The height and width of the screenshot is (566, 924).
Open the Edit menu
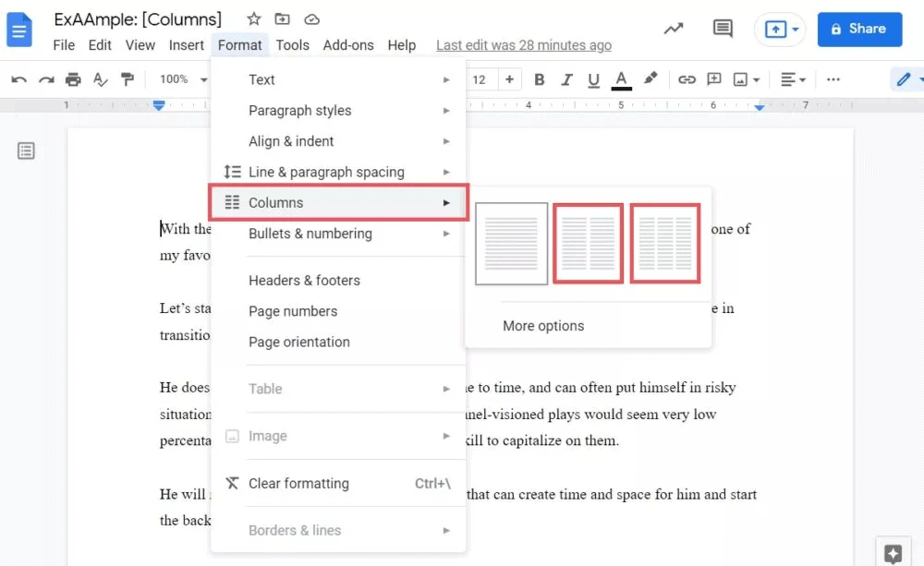tap(100, 45)
